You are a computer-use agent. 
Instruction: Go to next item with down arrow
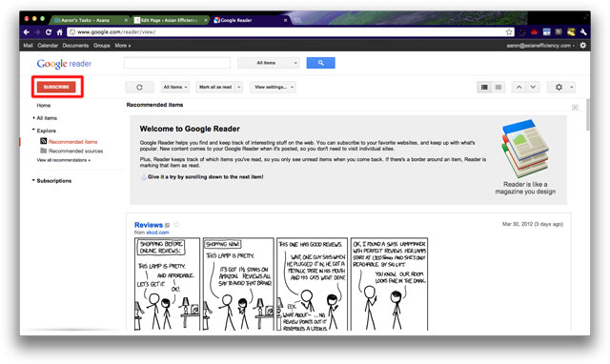coord(533,87)
